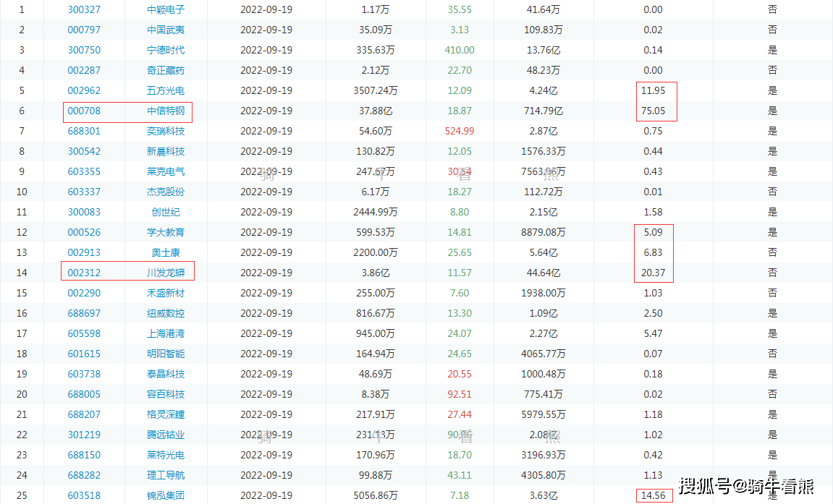The image size is (833, 504).
Task: Open 宁德时代 stock link
Action: (x=166, y=50)
